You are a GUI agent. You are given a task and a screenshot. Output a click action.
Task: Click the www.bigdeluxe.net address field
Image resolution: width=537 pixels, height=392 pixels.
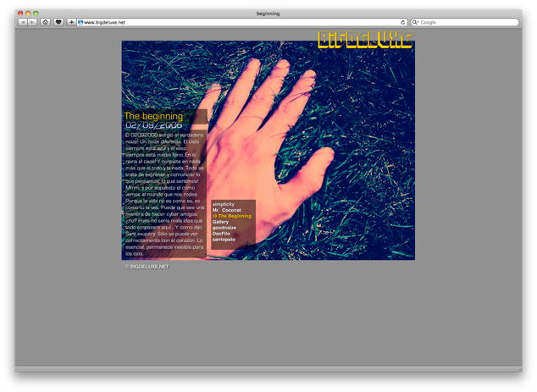[237, 22]
